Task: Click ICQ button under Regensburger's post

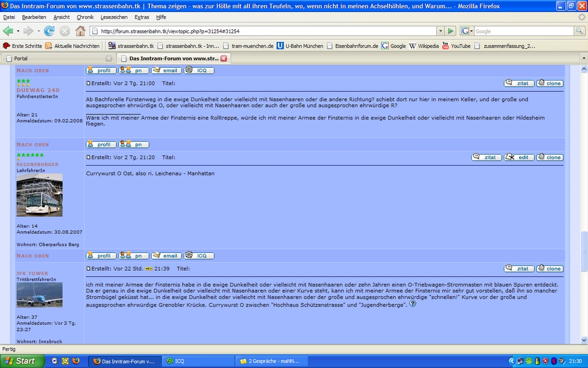Action: coord(199,256)
